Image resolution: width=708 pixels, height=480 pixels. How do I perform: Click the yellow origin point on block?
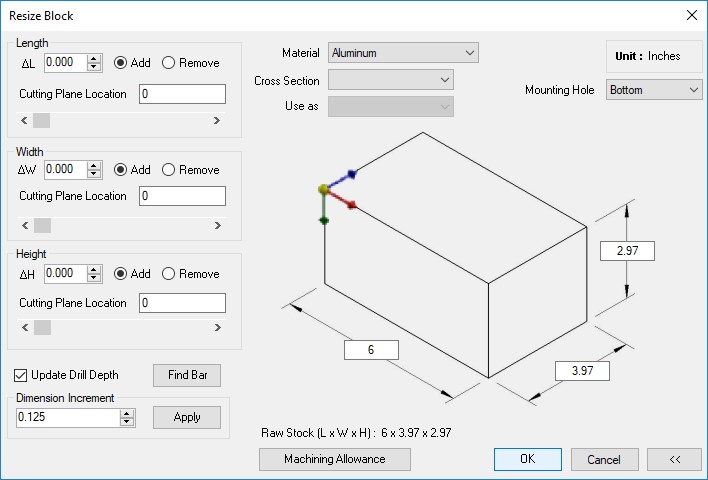tap(324, 189)
